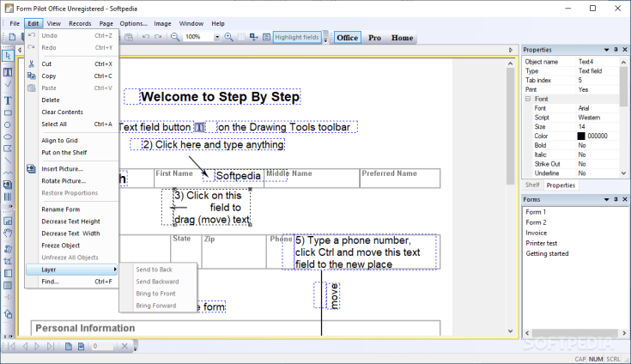
Task: Select the crop tool in sidebar
Action: tap(8, 262)
